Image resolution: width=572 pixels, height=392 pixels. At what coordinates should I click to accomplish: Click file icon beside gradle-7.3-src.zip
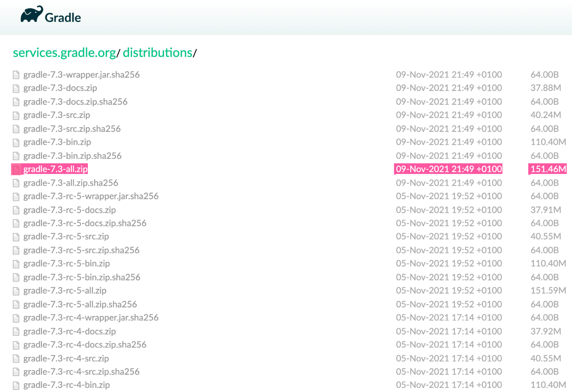point(16,115)
